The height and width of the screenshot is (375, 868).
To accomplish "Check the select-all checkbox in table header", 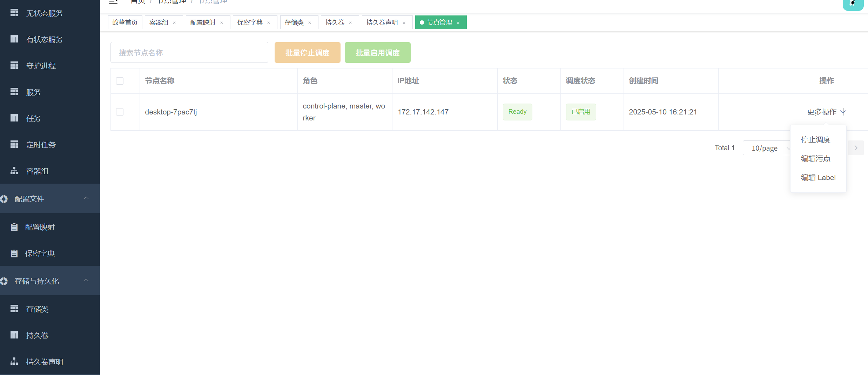I will click(x=120, y=81).
